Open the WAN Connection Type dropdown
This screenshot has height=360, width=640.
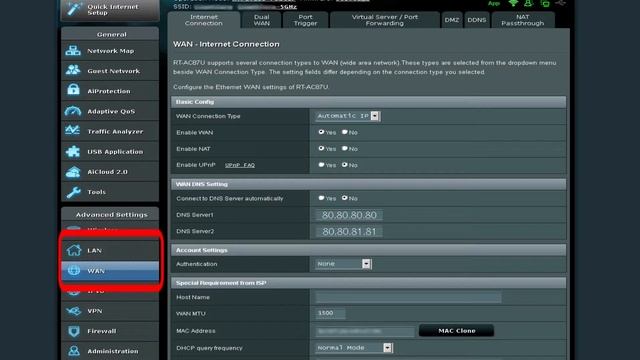click(348, 116)
